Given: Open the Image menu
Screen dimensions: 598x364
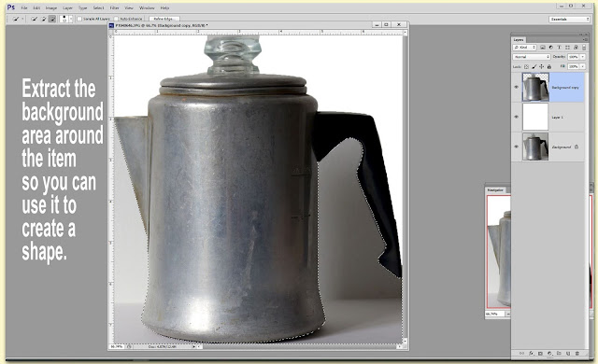Looking at the screenshot, I should click(51, 8).
